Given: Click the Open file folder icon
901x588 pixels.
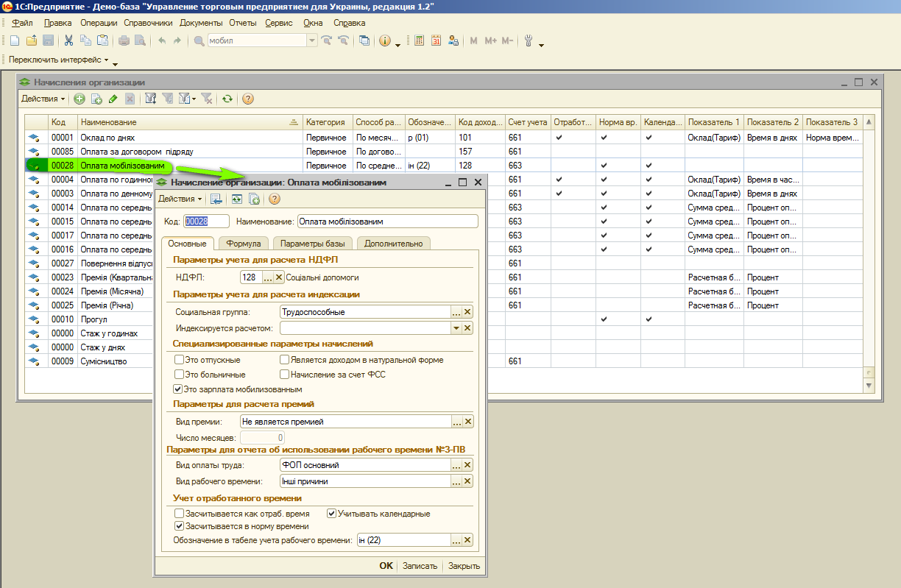Looking at the screenshot, I should coord(32,41).
